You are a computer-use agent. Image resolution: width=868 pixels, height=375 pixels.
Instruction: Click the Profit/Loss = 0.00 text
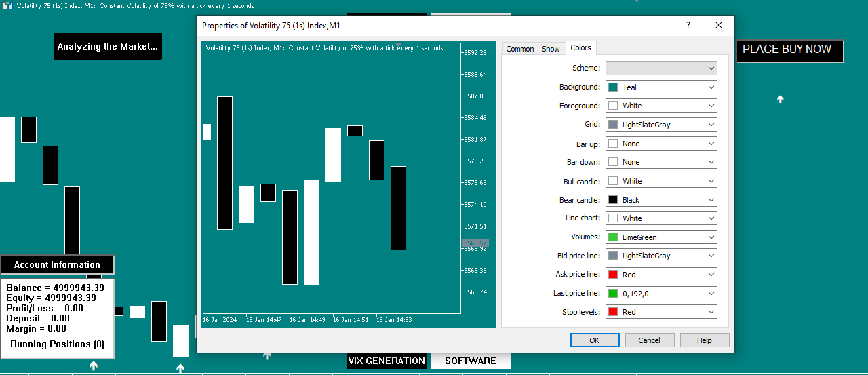click(45, 308)
